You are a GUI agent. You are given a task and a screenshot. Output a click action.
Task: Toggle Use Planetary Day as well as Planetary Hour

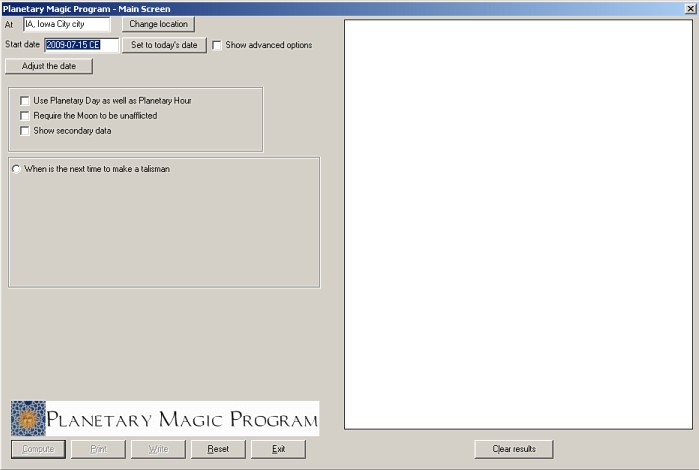point(25,101)
